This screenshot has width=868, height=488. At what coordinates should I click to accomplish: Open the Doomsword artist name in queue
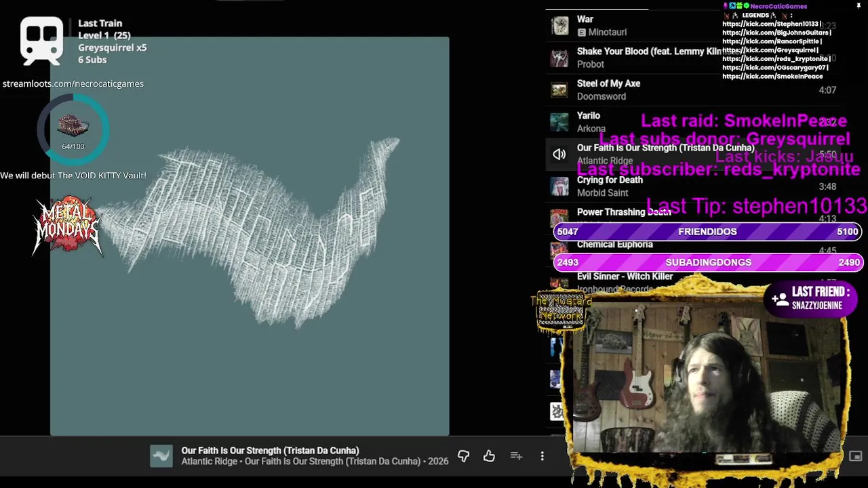(x=601, y=96)
